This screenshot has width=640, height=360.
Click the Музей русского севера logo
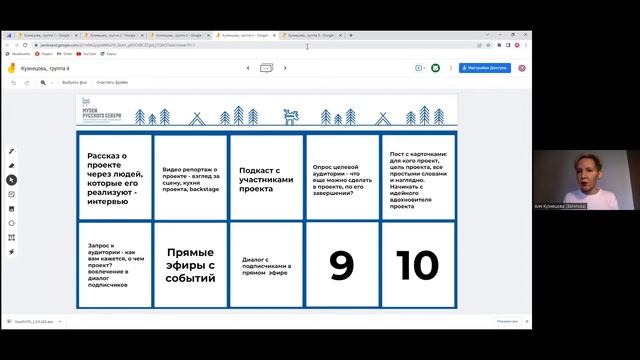point(101,109)
